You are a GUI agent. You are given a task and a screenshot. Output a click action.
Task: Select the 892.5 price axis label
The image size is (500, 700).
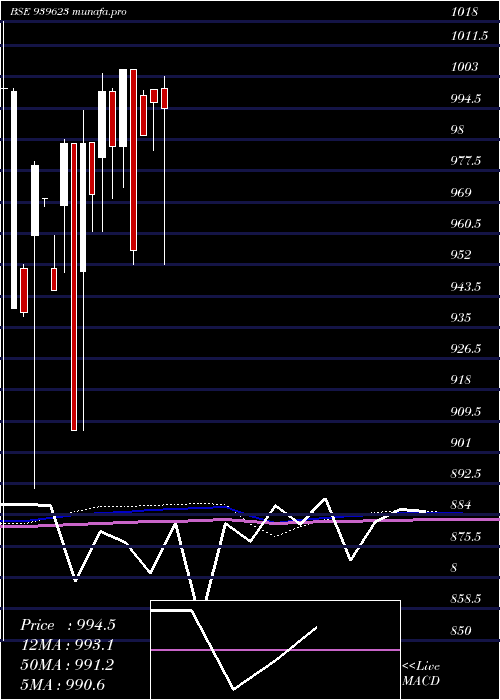[466, 474]
